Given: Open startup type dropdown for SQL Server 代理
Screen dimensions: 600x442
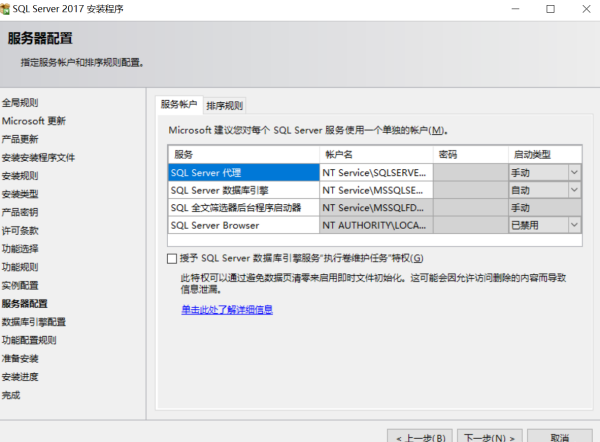Looking at the screenshot, I should (574, 172).
